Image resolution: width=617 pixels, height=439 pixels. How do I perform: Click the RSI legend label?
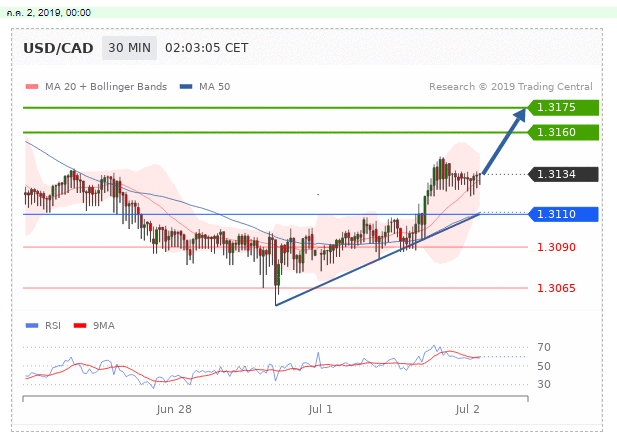point(53,325)
